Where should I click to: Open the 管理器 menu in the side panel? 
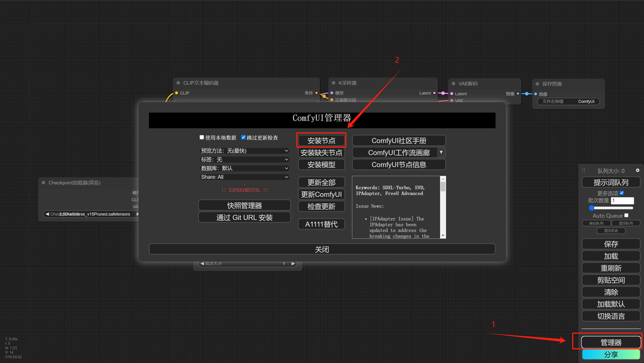point(611,342)
